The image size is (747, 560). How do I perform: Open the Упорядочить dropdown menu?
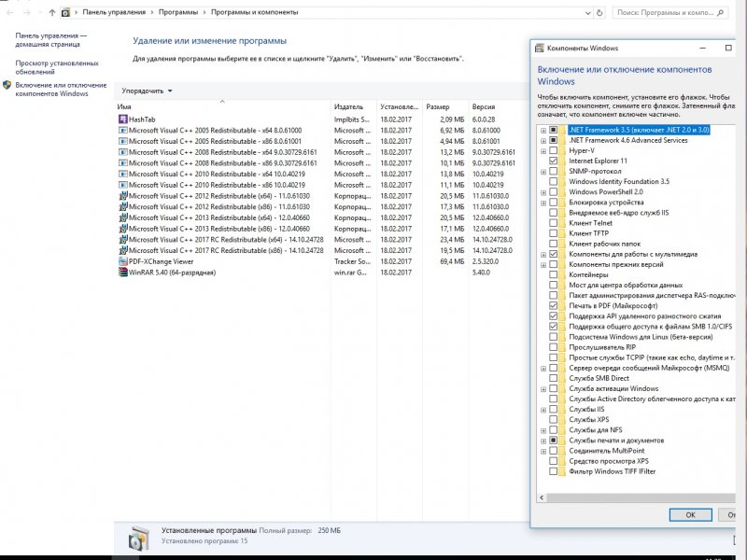point(147,91)
